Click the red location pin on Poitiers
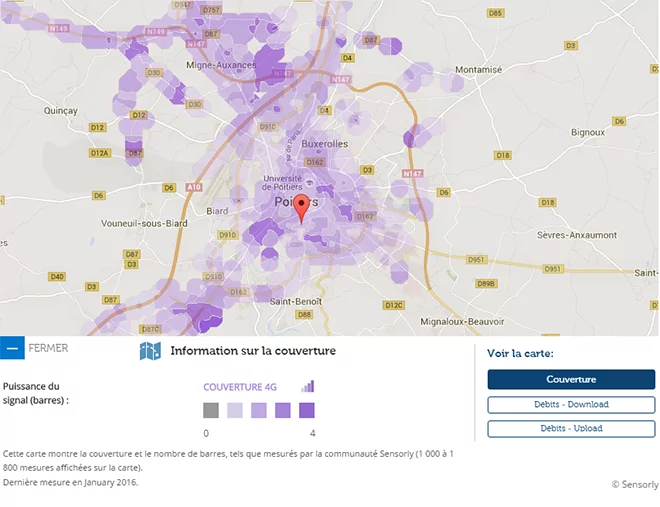 click(303, 209)
